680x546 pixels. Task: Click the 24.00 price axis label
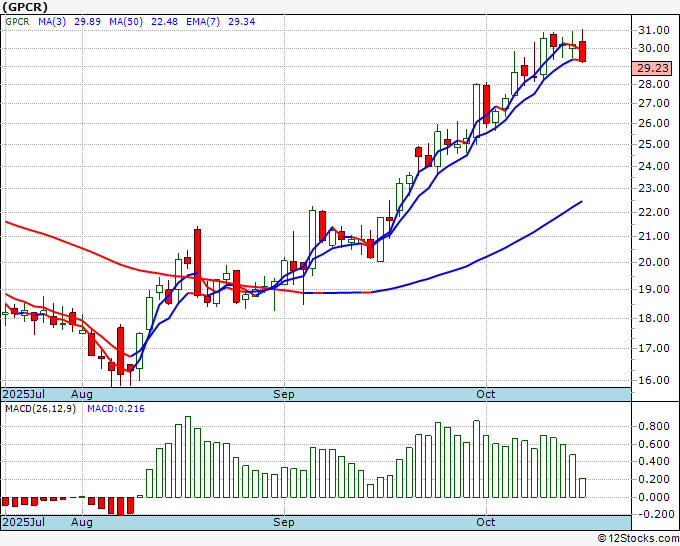point(654,166)
